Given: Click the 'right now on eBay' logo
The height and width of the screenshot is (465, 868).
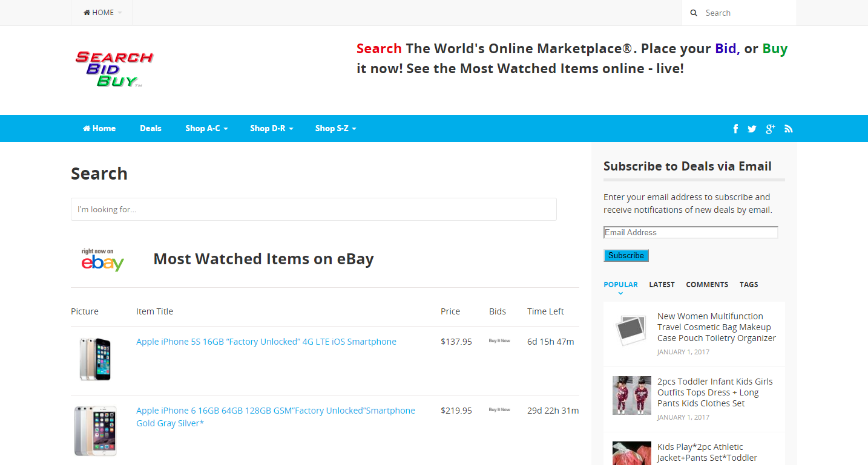Looking at the screenshot, I should pyautogui.click(x=102, y=260).
